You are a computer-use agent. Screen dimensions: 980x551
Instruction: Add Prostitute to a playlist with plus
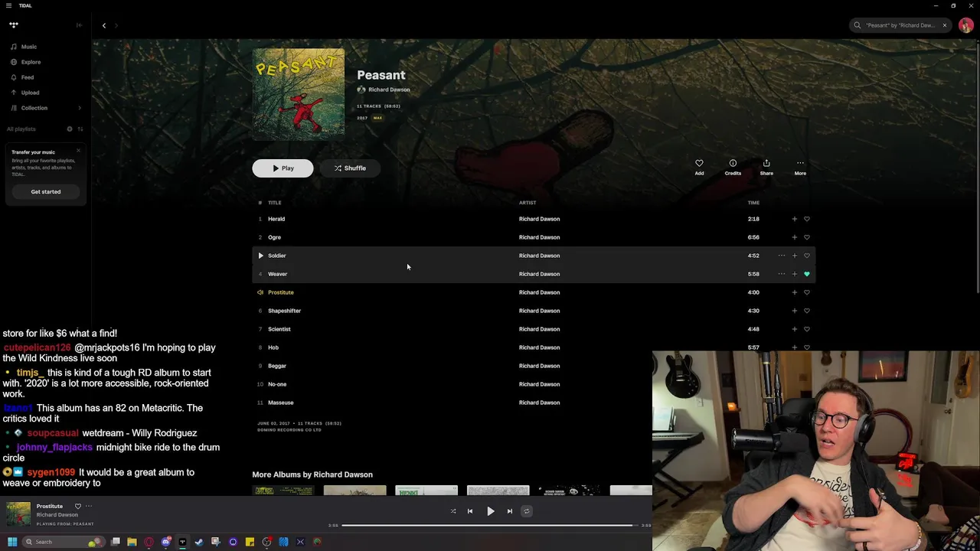click(795, 292)
